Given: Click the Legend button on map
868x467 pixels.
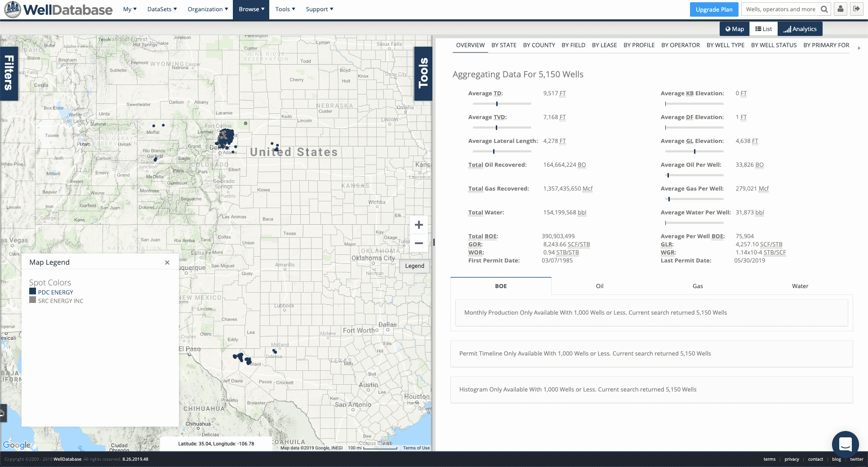Looking at the screenshot, I should pyautogui.click(x=414, y=266).
